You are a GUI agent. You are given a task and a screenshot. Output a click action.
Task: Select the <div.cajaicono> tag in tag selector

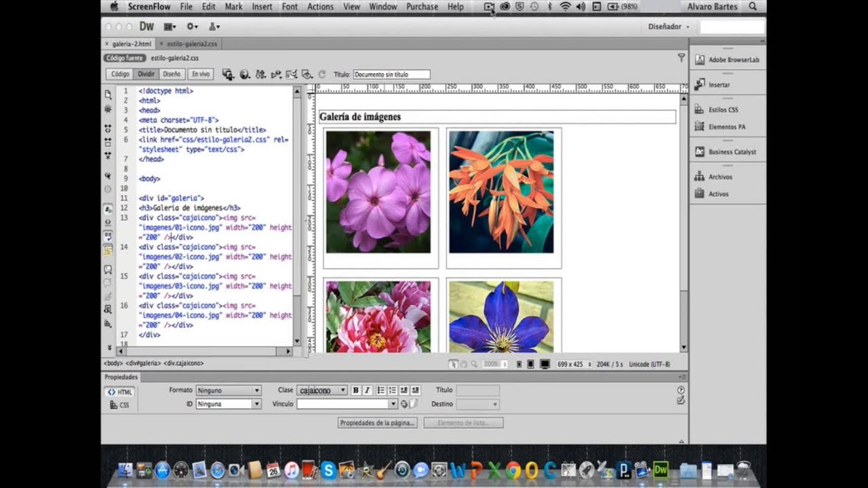[x=183, y=363]
